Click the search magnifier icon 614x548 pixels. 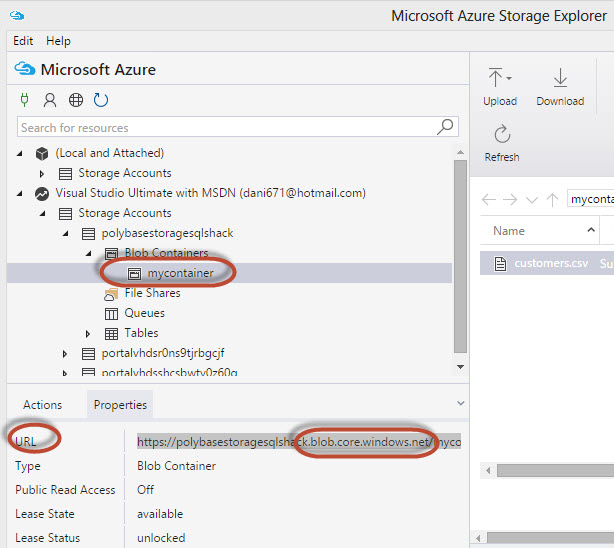pos(446,127)
